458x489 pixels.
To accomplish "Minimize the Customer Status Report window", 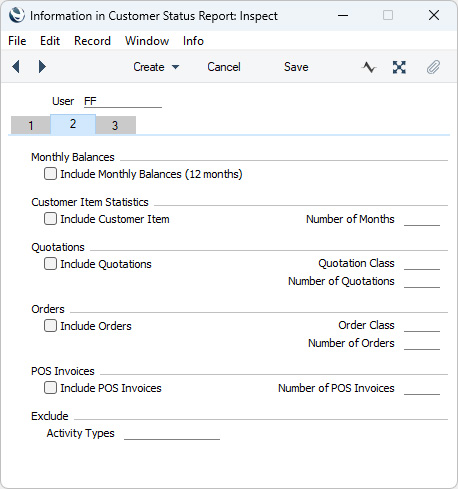I will click(x=343, y=15).
